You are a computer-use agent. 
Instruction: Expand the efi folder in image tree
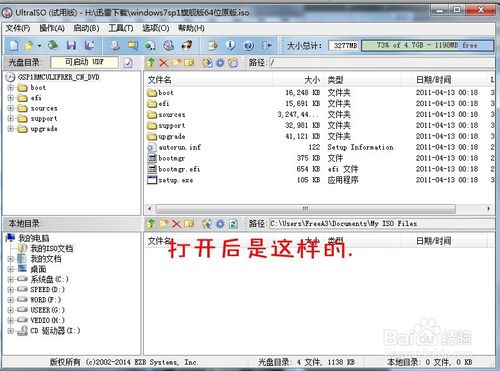(11, 98)
